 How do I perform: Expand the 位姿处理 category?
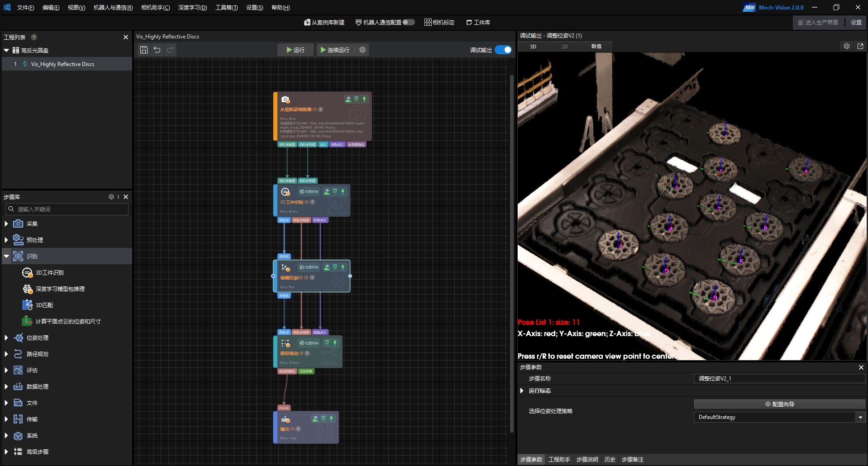click(x=6, y=338)
